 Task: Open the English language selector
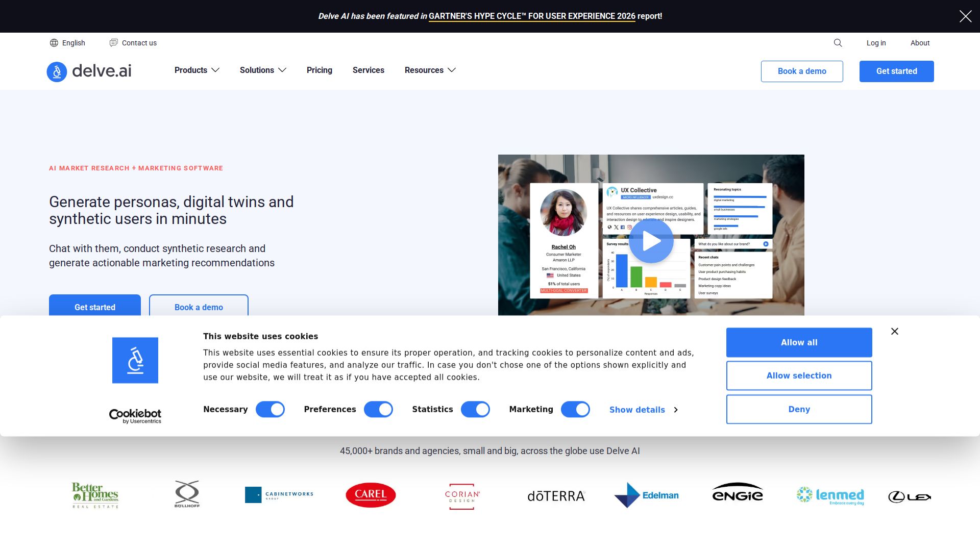click(x=67, y=43)
